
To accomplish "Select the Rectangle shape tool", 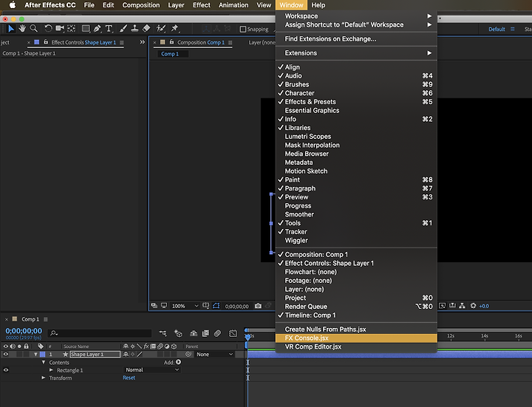I will 86,29.
